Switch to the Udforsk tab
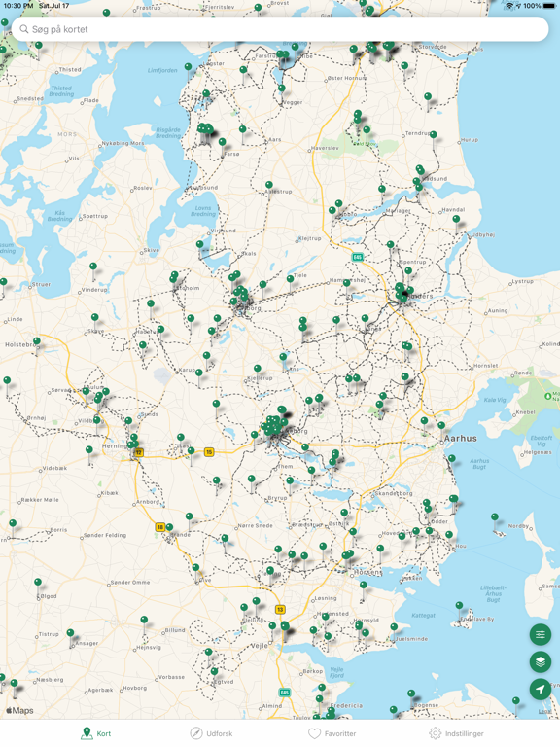The width and height of the screenshot is (560, 747). point(211,733)
